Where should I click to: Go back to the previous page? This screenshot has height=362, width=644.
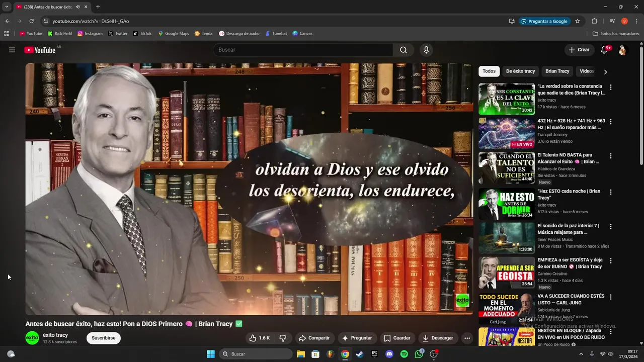(7, 21)
